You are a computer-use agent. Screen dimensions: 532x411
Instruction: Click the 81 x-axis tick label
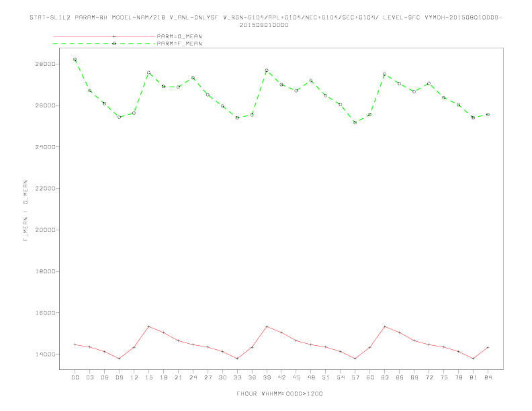(x=474, y=377)
